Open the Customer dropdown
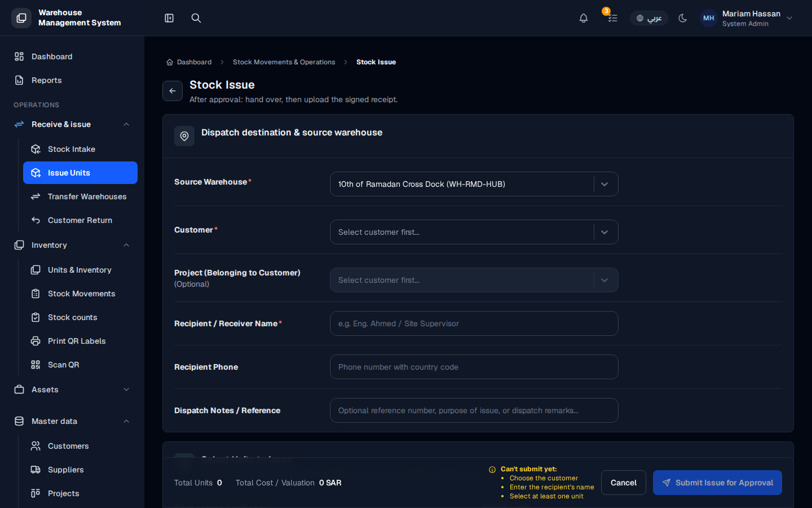Viewport: 812px width, 508px height. pyautogui.click(x=474, y=232)
